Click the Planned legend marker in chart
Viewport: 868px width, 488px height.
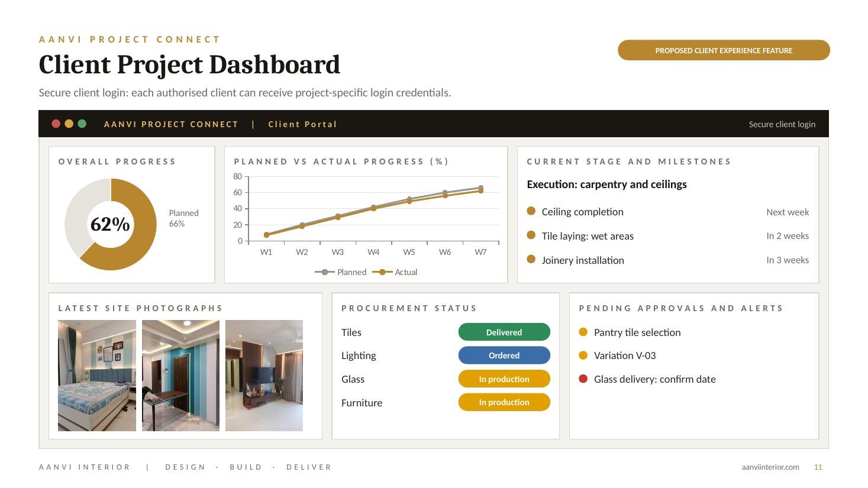click(325, 272)
